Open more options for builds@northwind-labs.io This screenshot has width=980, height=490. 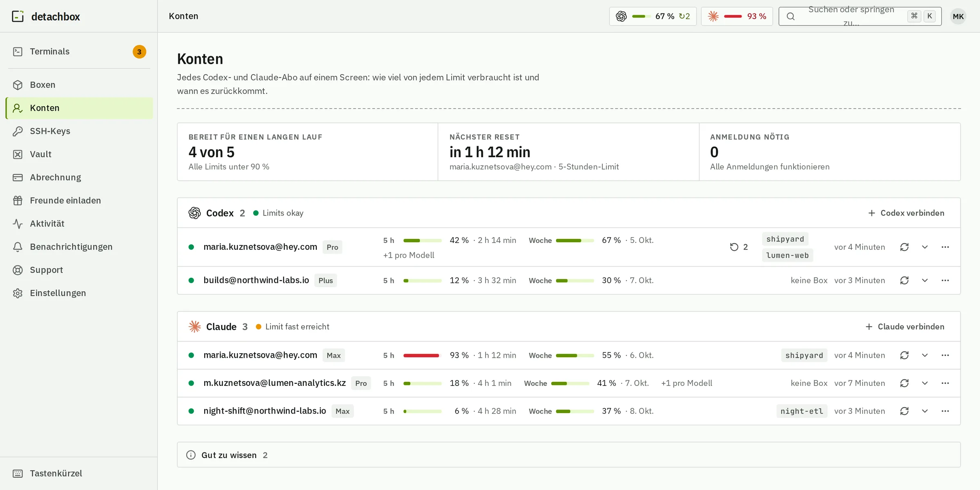[x=945, y=281]
